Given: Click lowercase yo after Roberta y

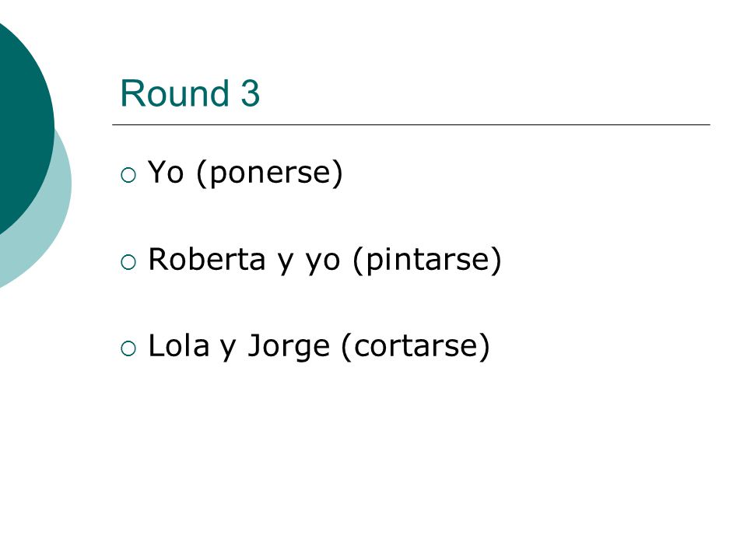Looking at the screenshot, I should pos(322,262).
